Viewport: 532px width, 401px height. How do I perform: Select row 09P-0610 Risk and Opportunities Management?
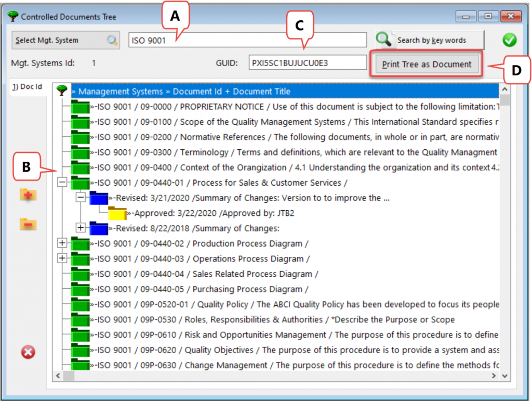pos(295,335)
